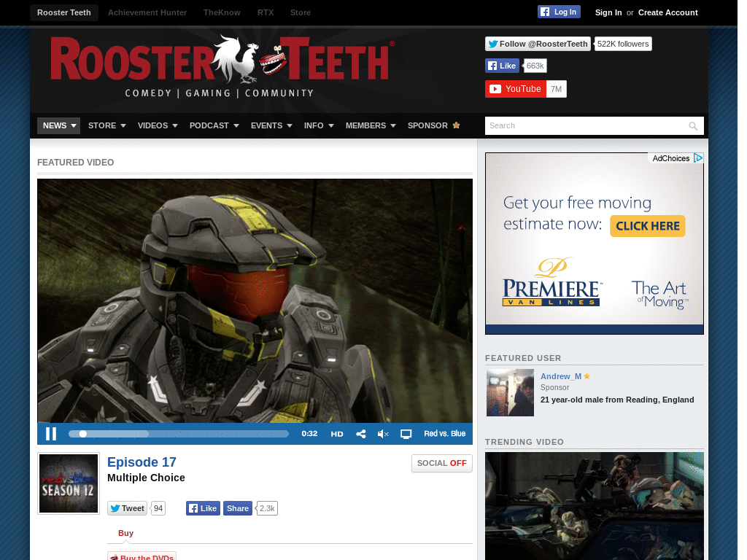Click the search magnifier icon

tap(693, 125)
